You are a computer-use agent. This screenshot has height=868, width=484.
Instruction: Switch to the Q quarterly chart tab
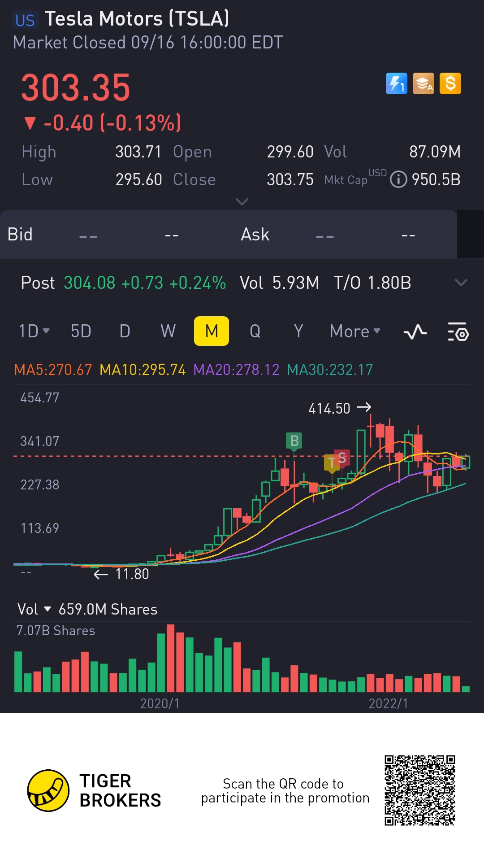255,331
